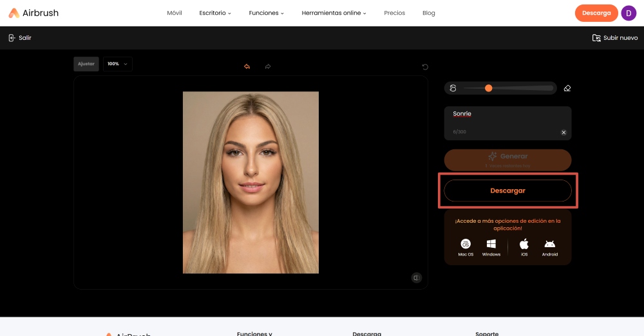Click the Salir exit icon
Viewport: 644px width, 336px height.
tap(12, 38)
